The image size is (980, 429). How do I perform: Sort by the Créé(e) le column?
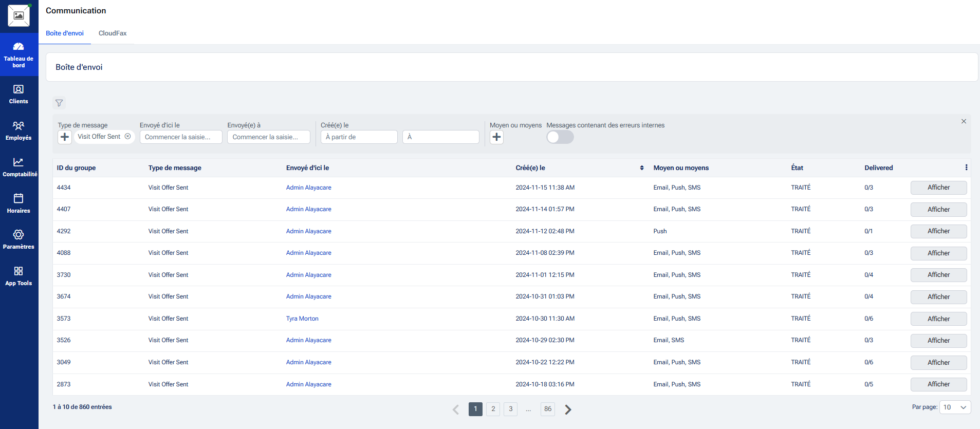[x=641, y=168]
